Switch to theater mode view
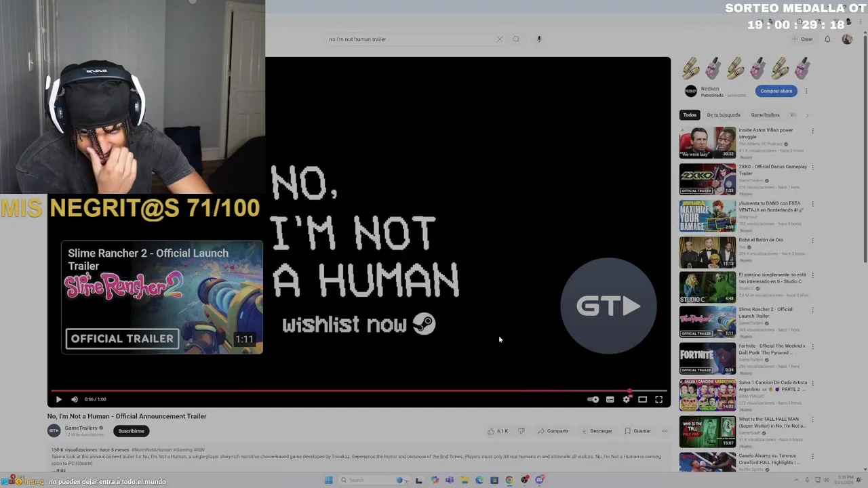Screen dimensions: 868x488 click(642, 399)
